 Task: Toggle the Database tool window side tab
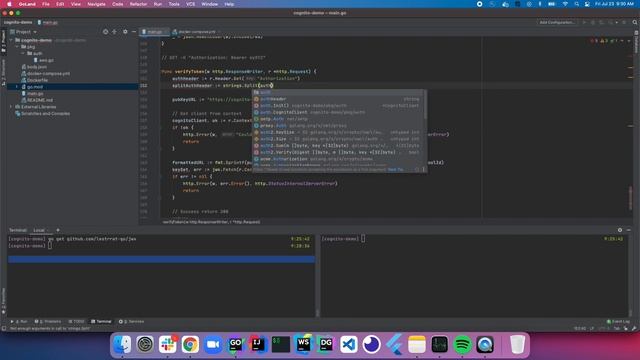coord(636,43)
